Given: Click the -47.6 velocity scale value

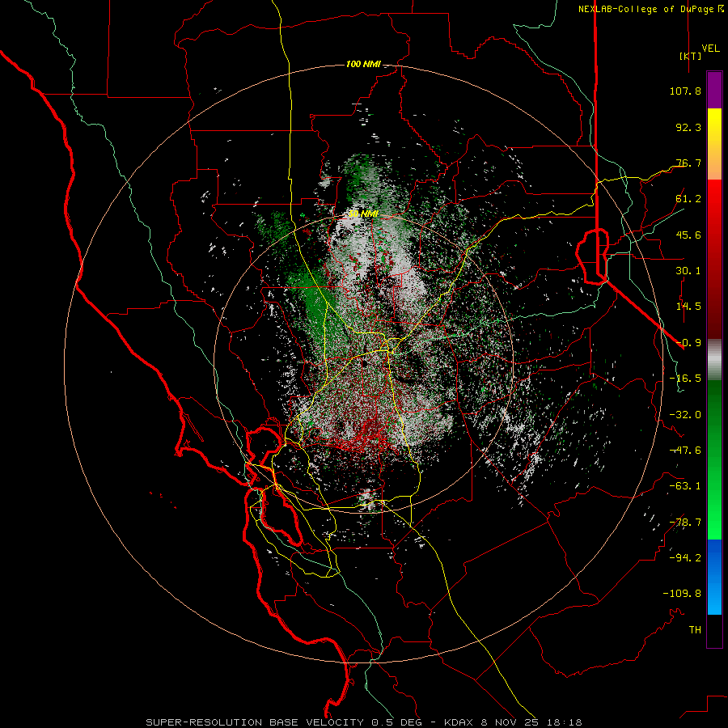Looking at the screenshot, I should 685,451.
